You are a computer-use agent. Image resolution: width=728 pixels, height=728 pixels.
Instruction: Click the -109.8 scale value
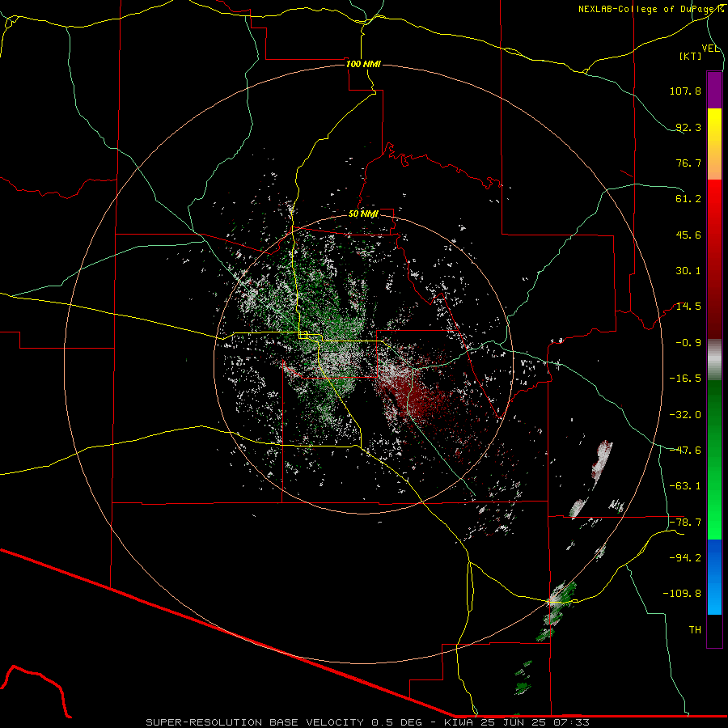coord(683,594)
